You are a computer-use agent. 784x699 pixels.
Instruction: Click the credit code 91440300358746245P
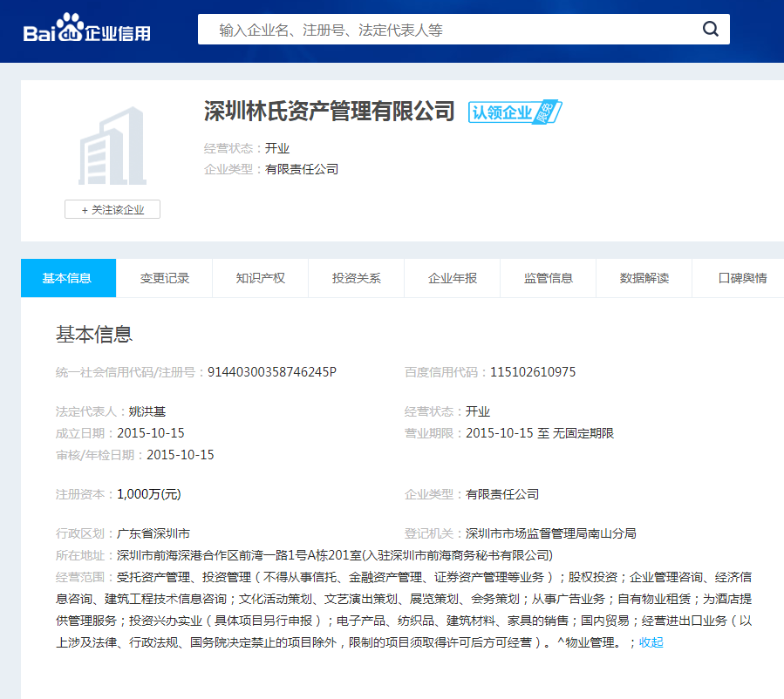(272, 372)
